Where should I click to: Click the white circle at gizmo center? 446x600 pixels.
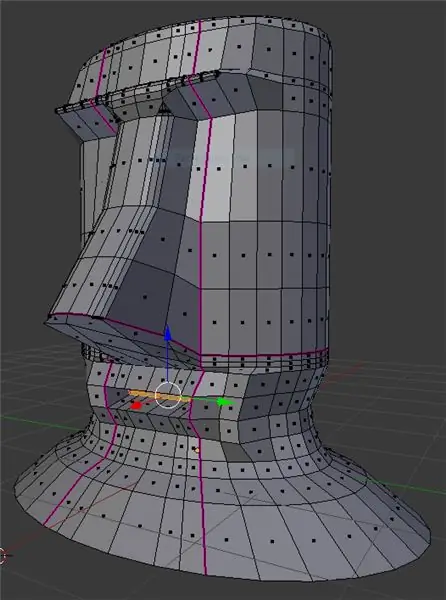click(168, 395)
